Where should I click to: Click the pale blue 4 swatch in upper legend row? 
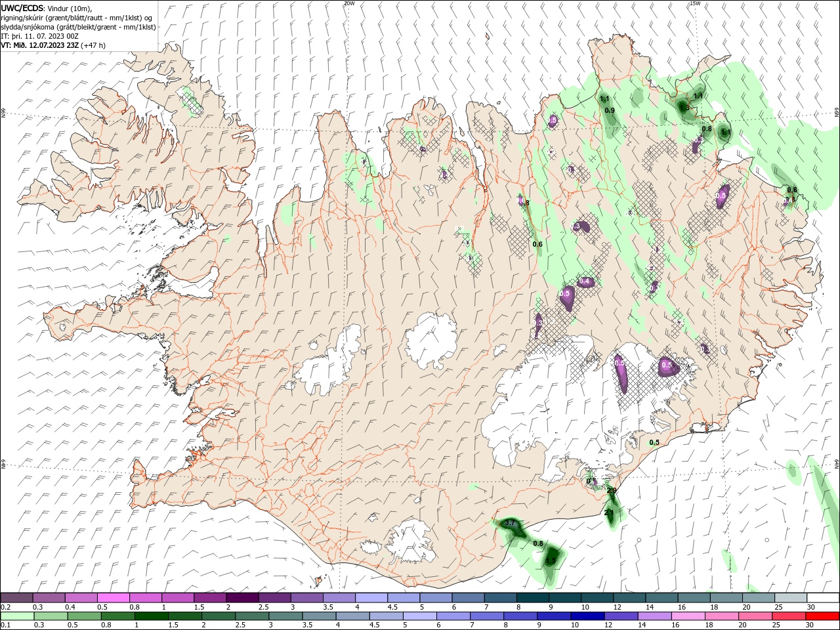pyautogui.click(x=371, y=598)
